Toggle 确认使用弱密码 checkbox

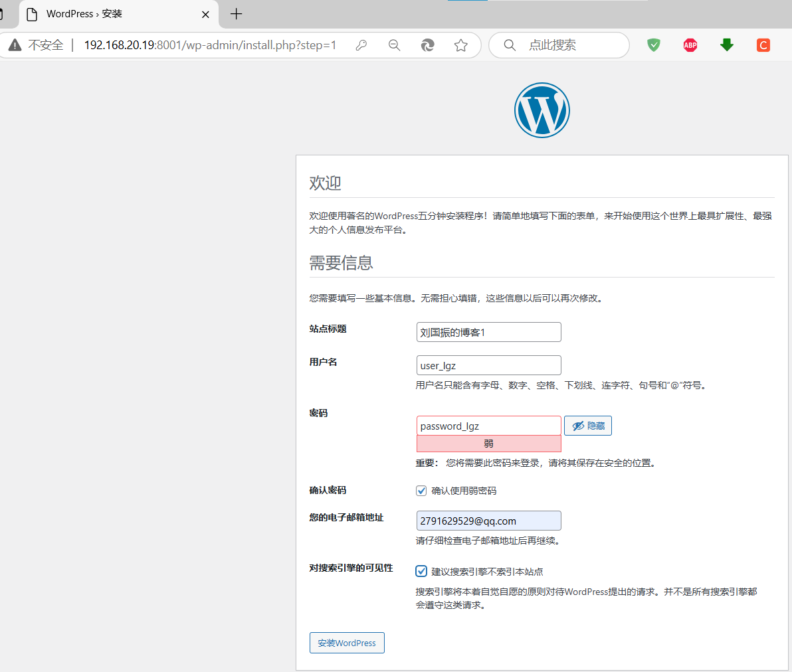(421, 491)
